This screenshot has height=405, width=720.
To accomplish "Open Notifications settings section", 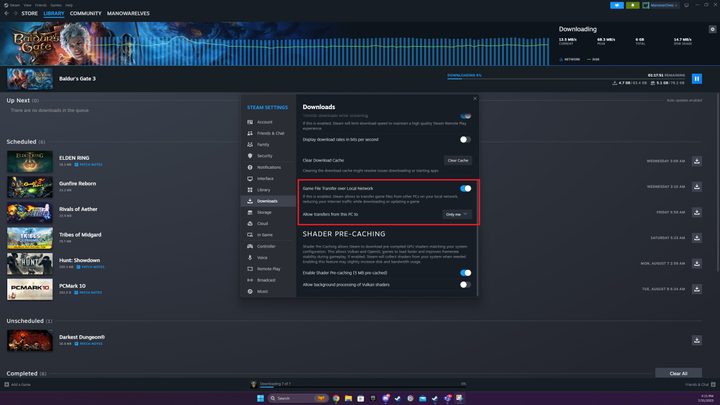I will (268, 167).
